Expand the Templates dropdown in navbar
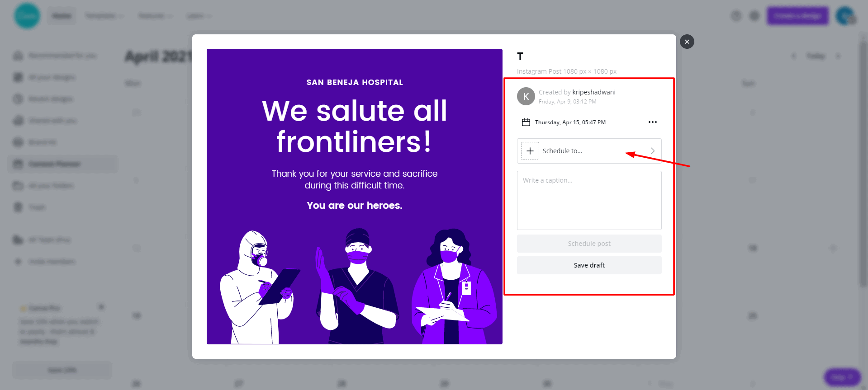The width and height of the screenshot is (868, 390). click(104, 16)
